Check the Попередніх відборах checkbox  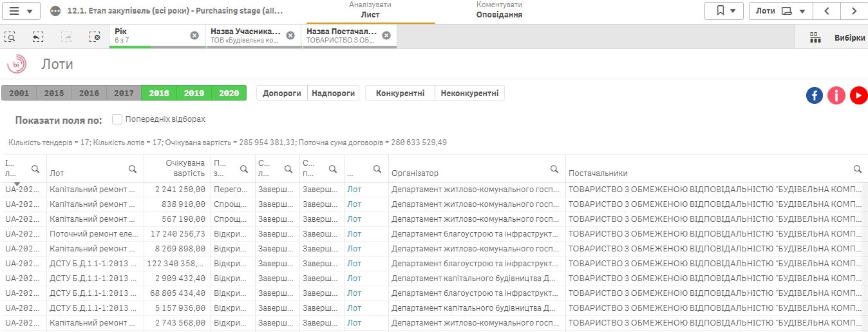[x=117, y=119]
